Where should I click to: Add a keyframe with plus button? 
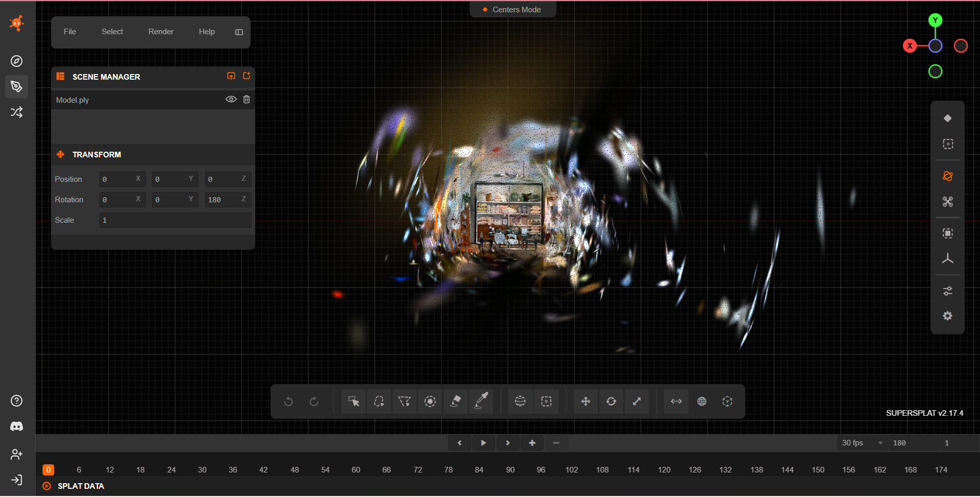point(532,443)
